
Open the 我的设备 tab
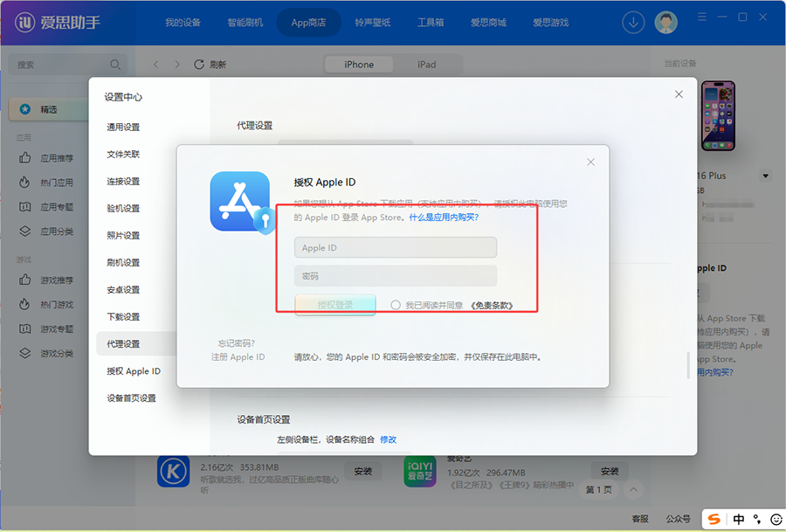183,23
